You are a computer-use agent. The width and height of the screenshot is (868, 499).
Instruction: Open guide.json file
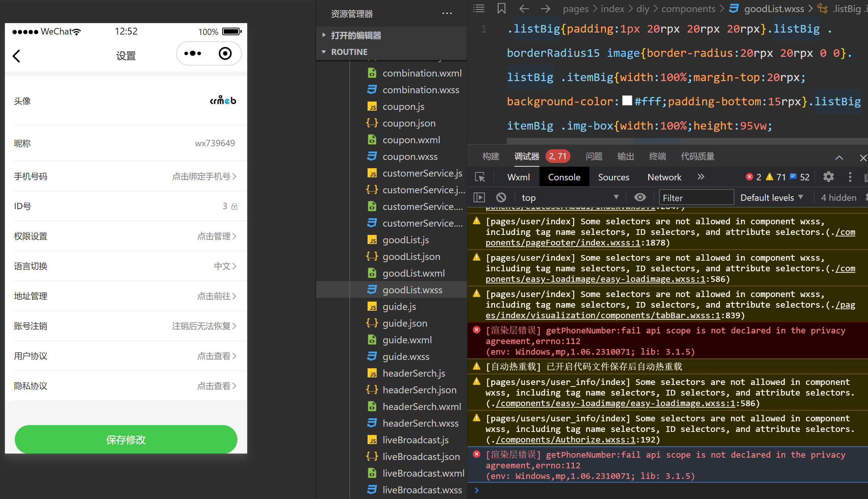pos(405,323)
